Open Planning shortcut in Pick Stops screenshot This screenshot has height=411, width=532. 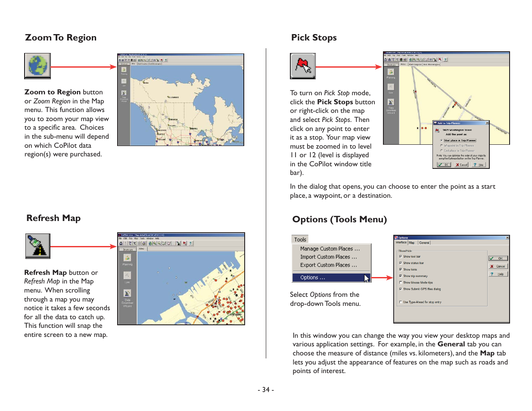pos(391,74)
